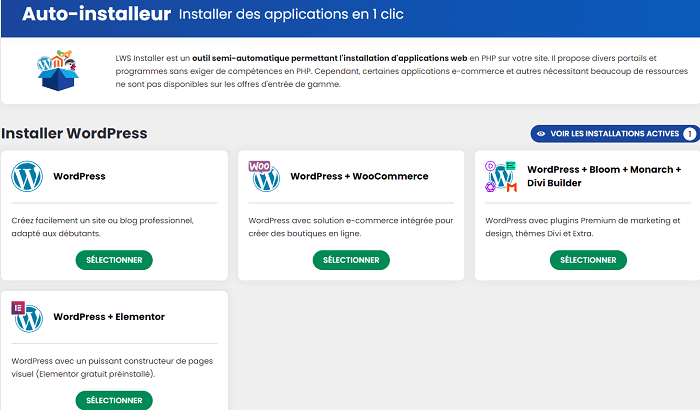The height and width of the screenshot is (410, 700).
Task: Click description 'WordPress avec plugins Premium de marketing'
Action: coord(583,227)
